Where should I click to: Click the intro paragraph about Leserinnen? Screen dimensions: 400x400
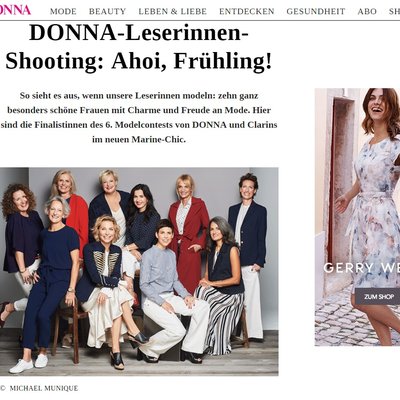139,117
